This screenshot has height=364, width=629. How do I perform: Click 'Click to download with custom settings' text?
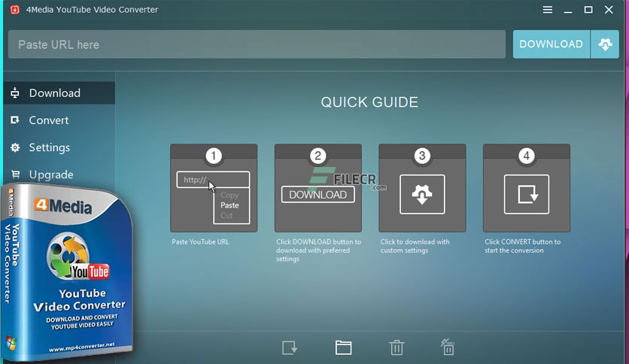point(415,246)
